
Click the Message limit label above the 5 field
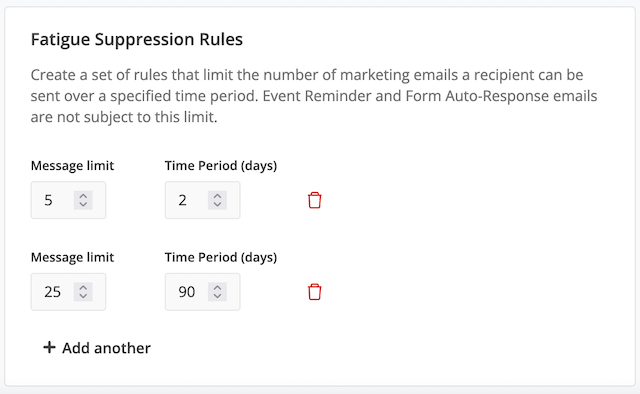tap(72, 166)
